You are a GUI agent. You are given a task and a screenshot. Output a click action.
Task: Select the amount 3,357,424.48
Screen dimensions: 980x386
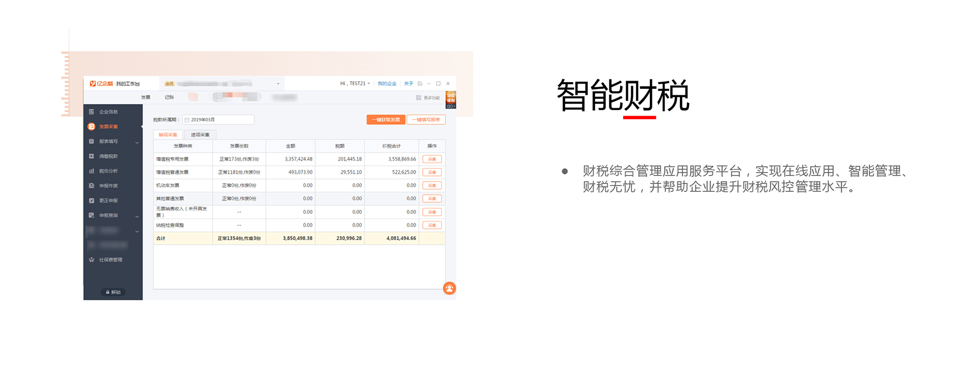(x=299, y=159)
